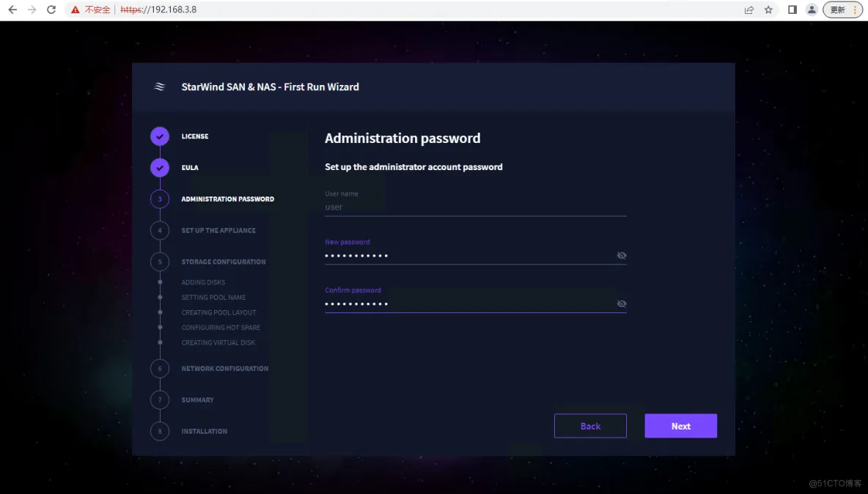Screen dimensions: 868x494
Task: Click the address bar URL 192.168.3.8
Action: 158,10
